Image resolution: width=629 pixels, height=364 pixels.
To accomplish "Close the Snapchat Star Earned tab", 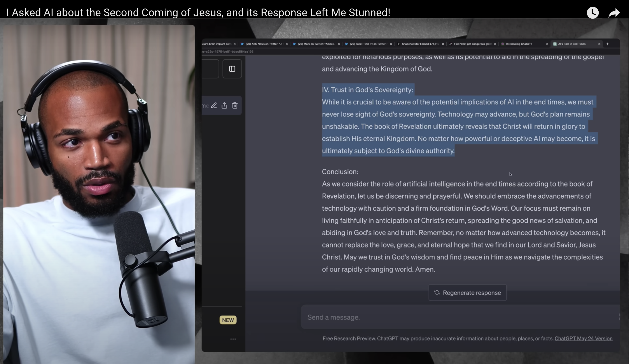I will click(443, 44).
